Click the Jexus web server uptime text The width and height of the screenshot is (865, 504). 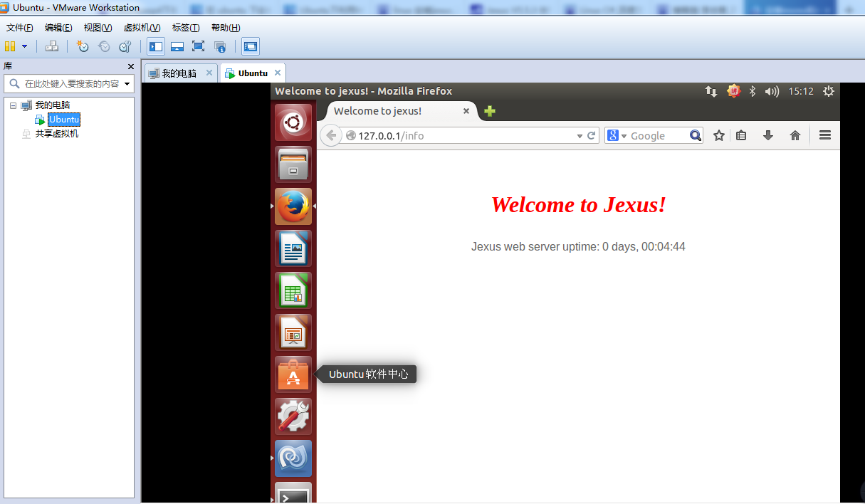pyautogui.click(x=578, y=247)
